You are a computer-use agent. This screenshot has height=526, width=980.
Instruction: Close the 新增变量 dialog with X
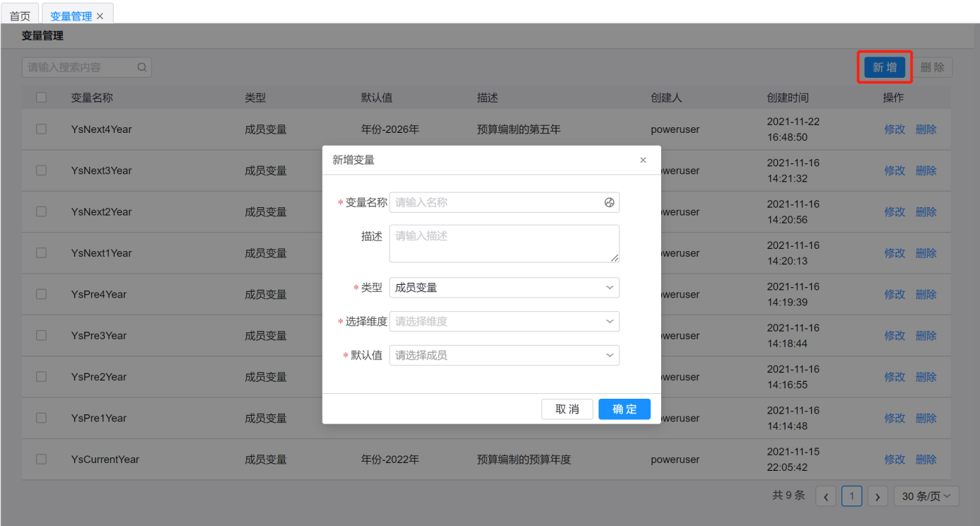[x=643, y=160]
